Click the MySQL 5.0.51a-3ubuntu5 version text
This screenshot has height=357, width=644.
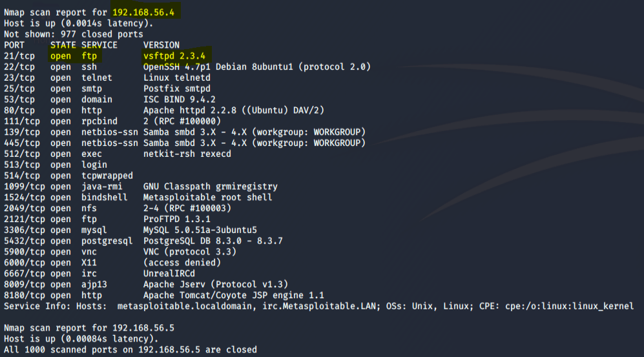[200, 230]
